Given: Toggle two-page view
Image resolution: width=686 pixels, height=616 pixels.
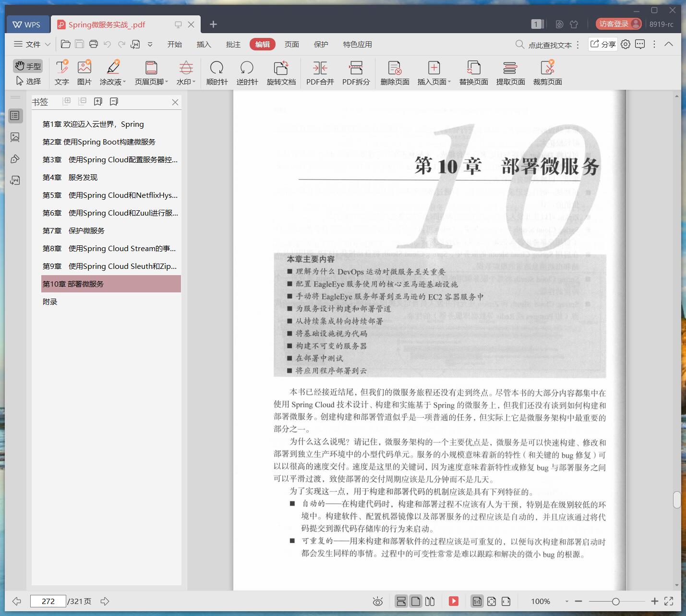Looking at the screenshot, I should pyautogui.click(x=430, y=601).
